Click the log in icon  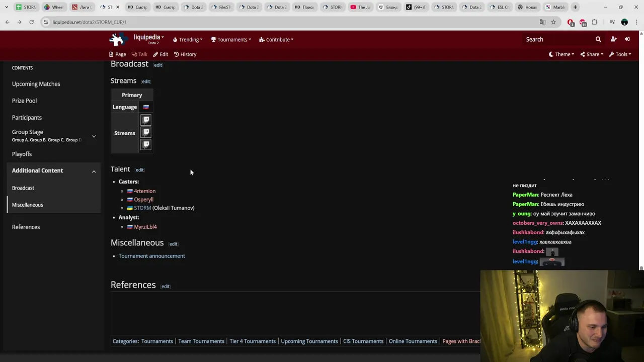[627, 39]
